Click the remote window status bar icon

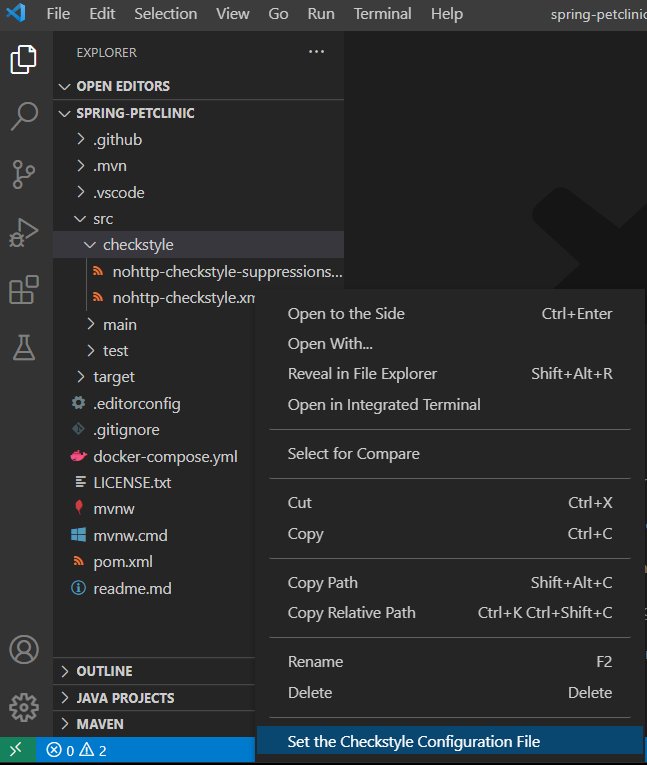coord(17,750)
